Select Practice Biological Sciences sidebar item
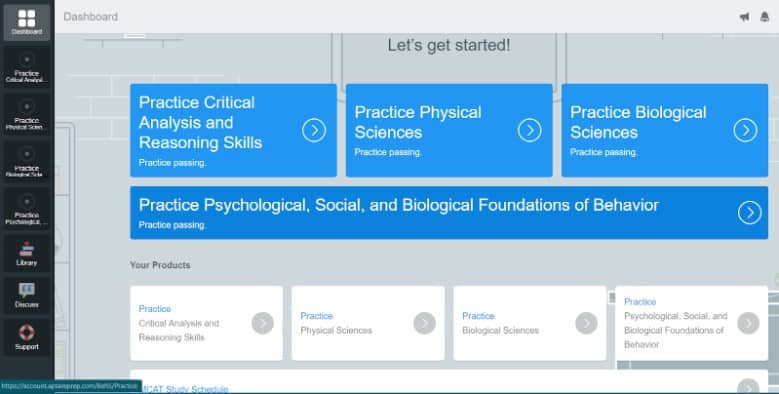 coord(27,161)
